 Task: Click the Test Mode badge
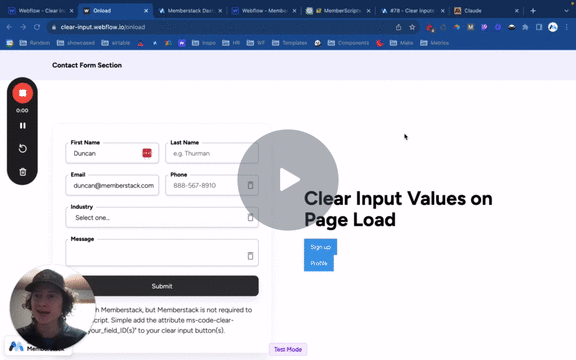point(288,349)
